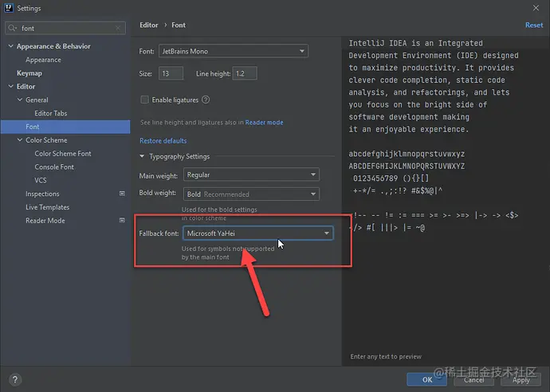Viewport: 550px width, 392px height.
Task: Click the search magnifier icon in the settings search field
Action: click(12, 28)
